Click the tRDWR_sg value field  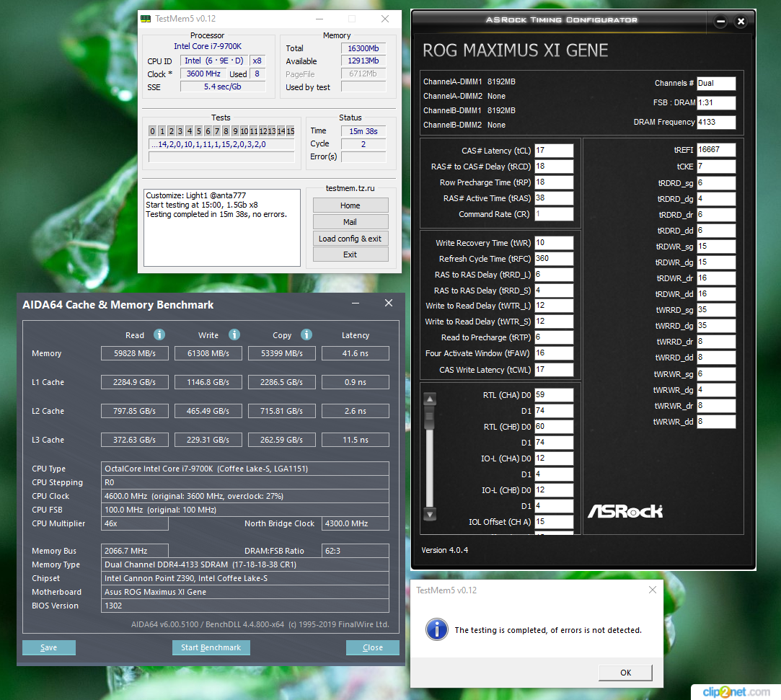point(716,247)
